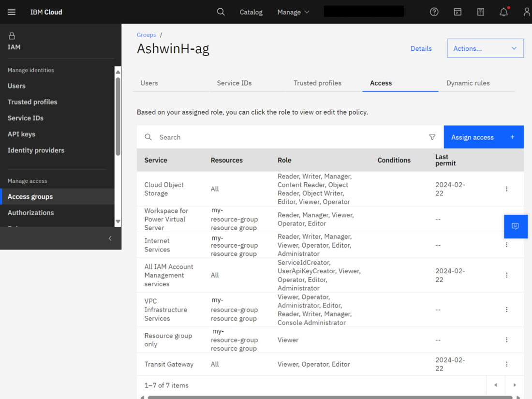The height and width of the screenshot is (399, 532).
Task: Open the Actions... dropdown
Action: (x=485, y=48)
